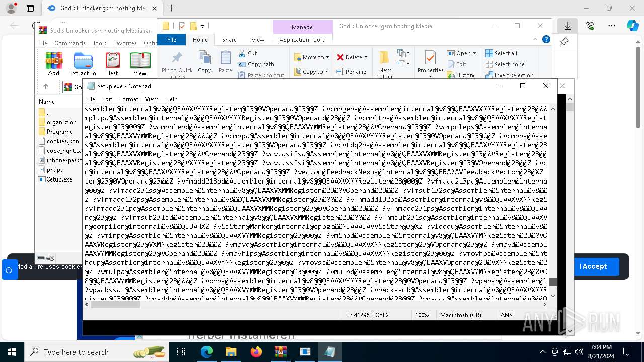Image resolution: width=644 pixels, height=362 pixels.
Task: Collapse the Explorer ribbon chevron
Action: 535,40
